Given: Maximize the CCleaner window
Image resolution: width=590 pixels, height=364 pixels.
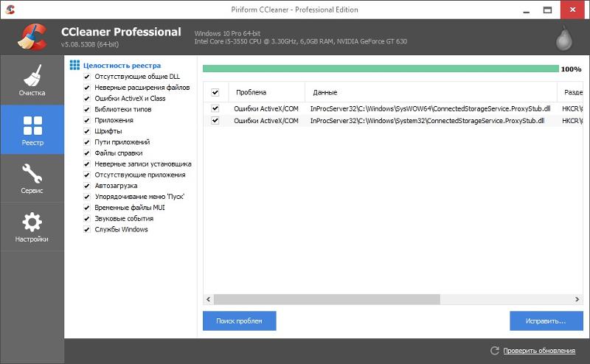Looking at the screenshot, I should pos(547,10).
